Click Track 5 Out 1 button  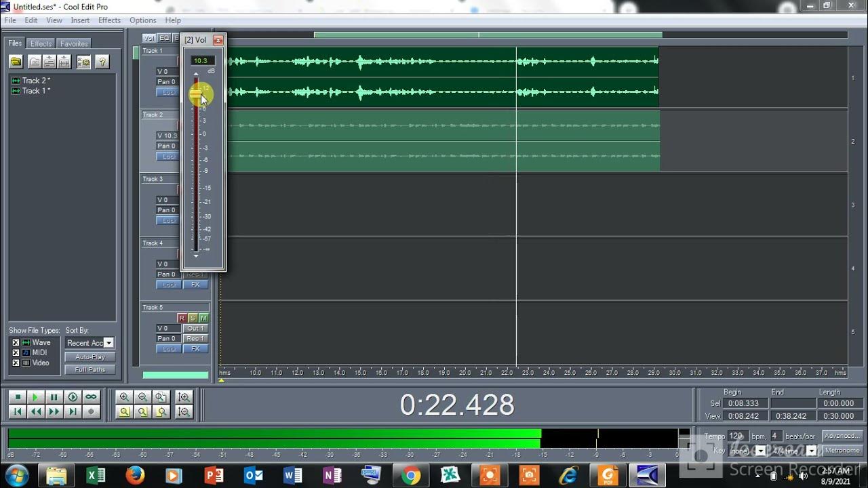(195, 328)
